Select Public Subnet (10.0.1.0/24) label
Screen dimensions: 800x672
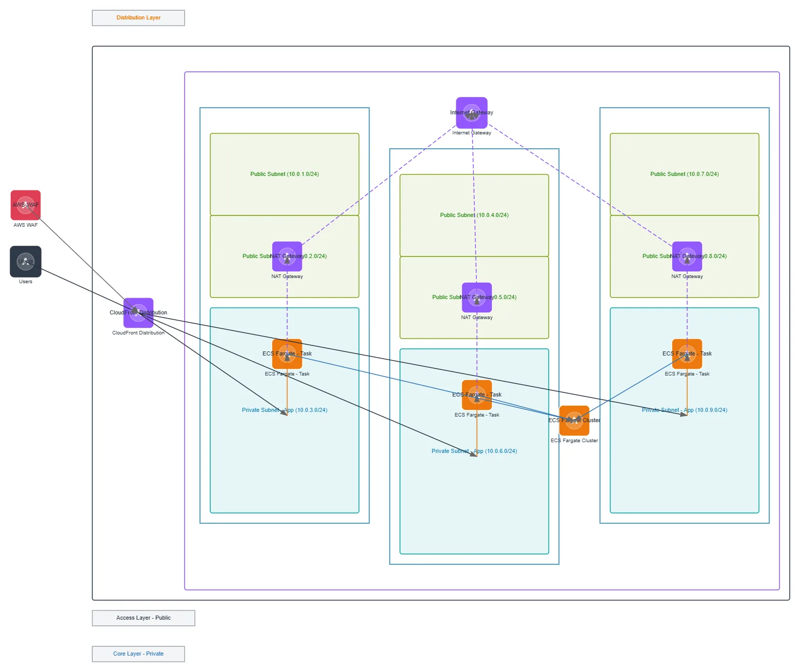[285, 174]
